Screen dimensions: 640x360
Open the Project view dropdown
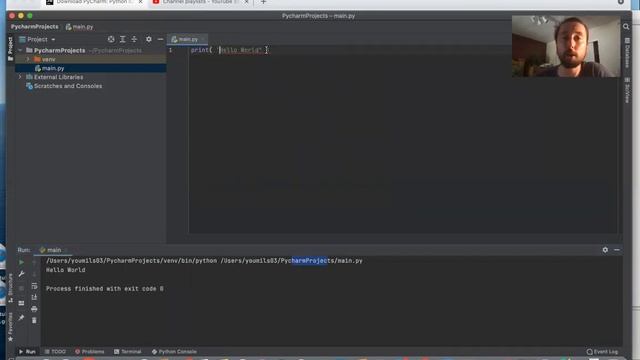click(37, 40)
